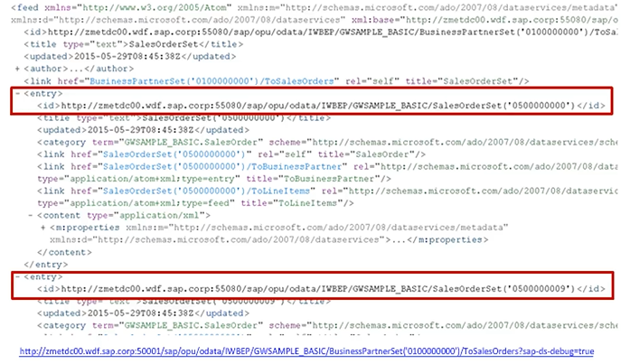Expand the collapsed author element
This screenshot has width=630, height=364.
(17, 69)
